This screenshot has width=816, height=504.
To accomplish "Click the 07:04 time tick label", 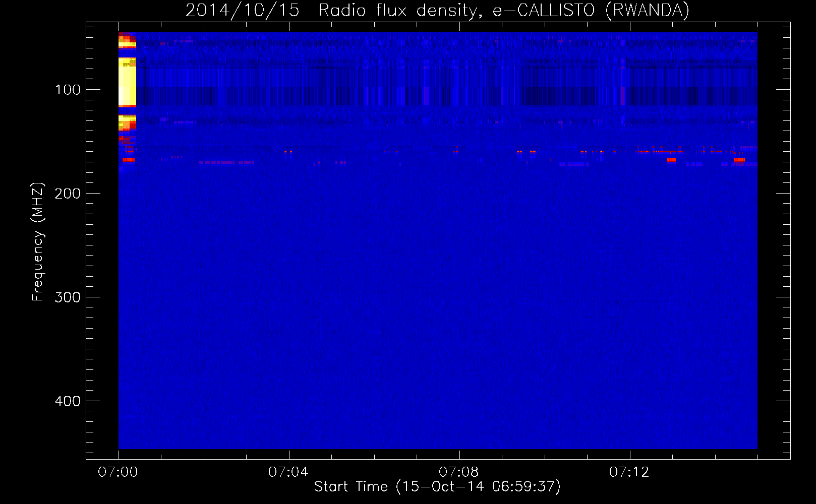I will (x=288, y=472).
